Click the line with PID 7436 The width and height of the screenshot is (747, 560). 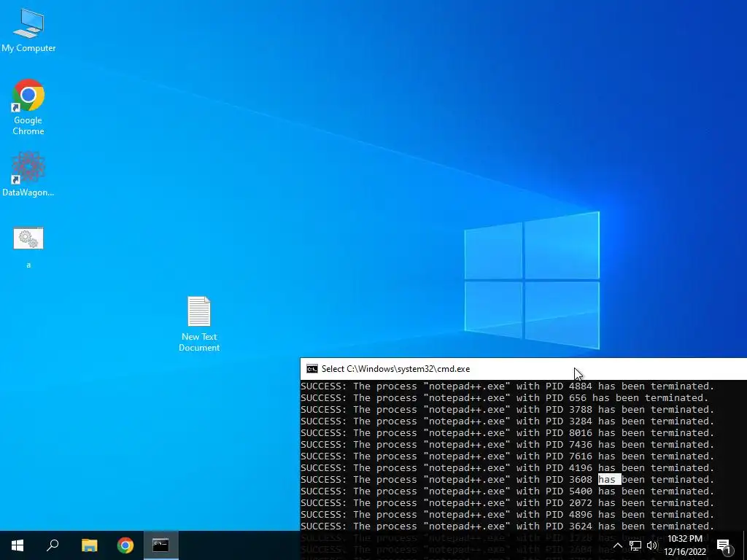point(508,444)
